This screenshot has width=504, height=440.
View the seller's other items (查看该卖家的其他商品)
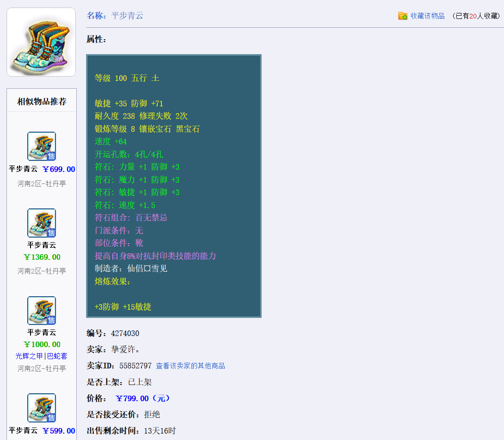tap(190, 366)
